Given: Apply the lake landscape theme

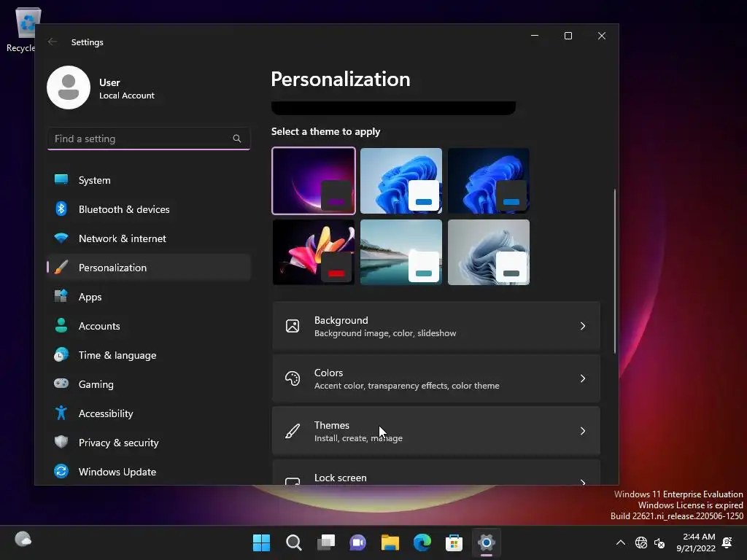Looking at the screenshot, I should [401, 252].
